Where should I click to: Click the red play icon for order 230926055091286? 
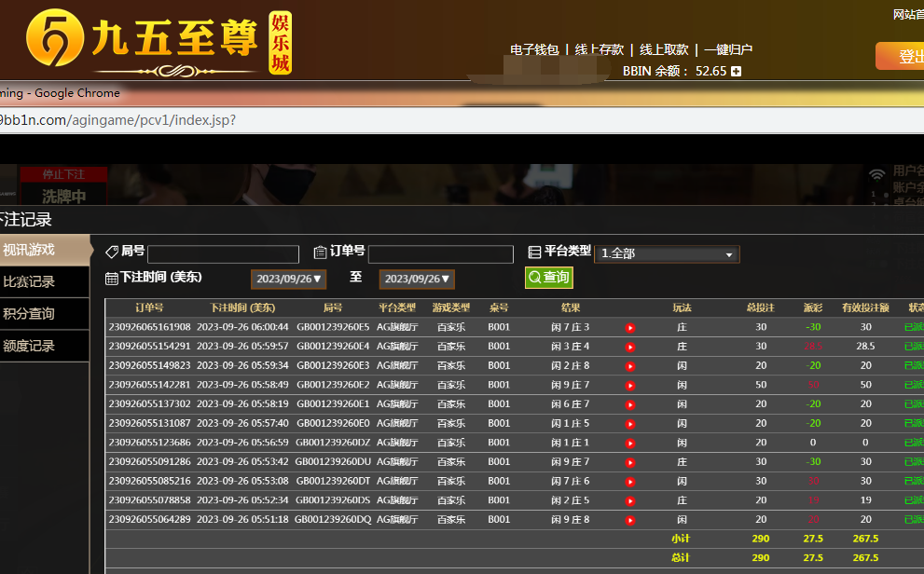pos(630,463)
